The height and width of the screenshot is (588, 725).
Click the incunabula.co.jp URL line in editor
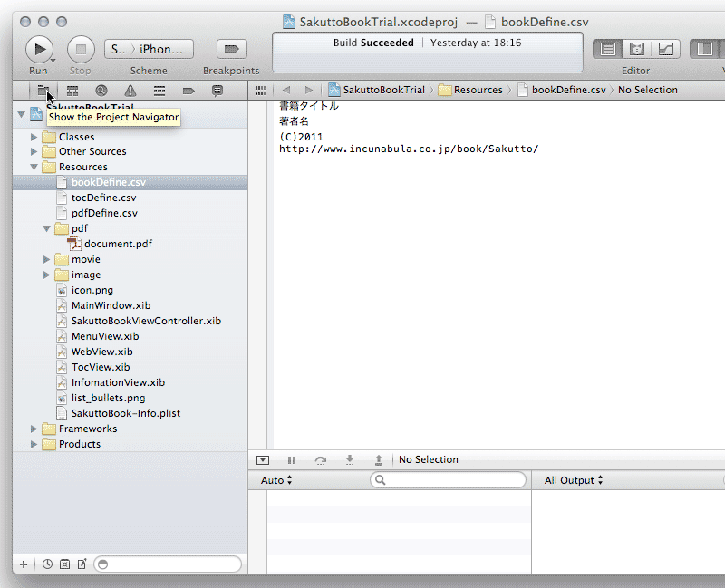tap(409, 149)
